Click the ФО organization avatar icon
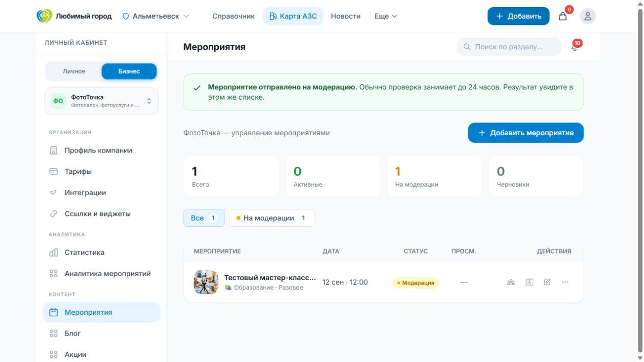The height and width of the screenshot is (362, 644). (x=58, y=101)
